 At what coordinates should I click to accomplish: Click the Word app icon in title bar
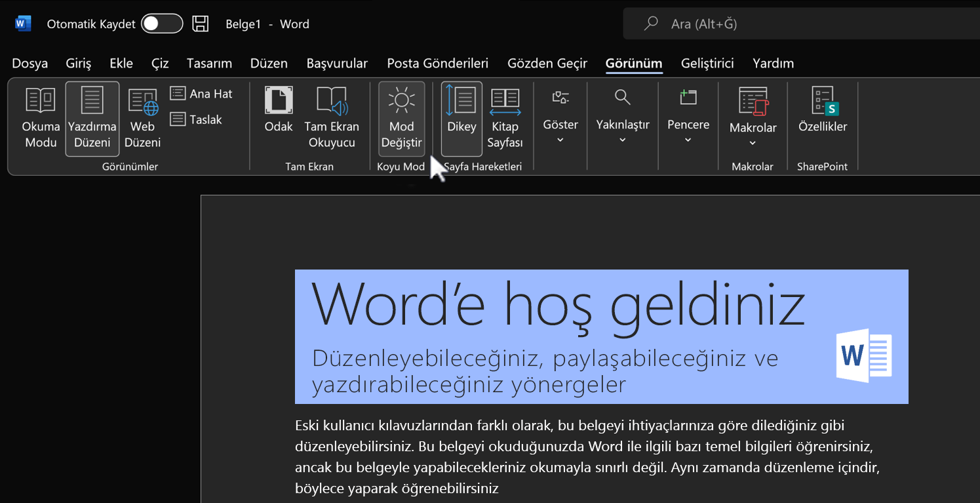(23, 24)
